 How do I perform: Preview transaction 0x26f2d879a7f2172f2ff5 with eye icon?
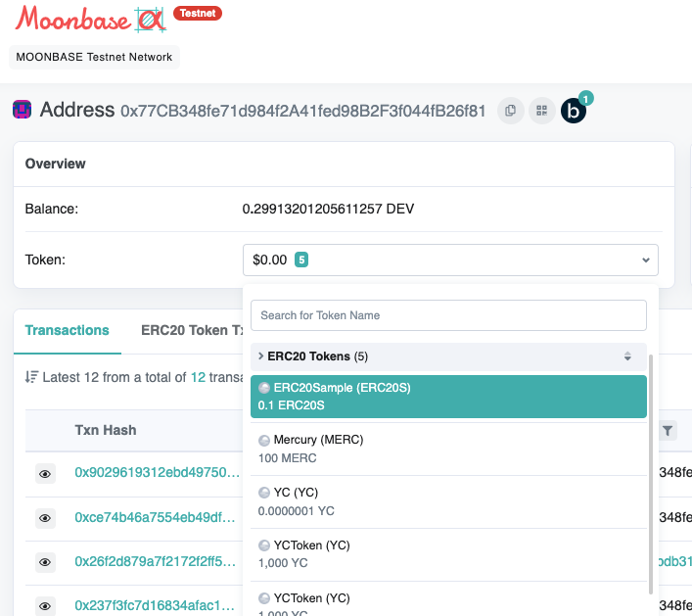coord(45,562)
